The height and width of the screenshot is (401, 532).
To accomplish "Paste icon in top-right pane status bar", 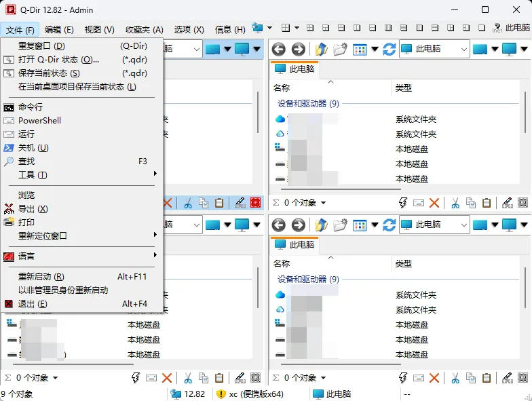I will click(x=487, y=203).
